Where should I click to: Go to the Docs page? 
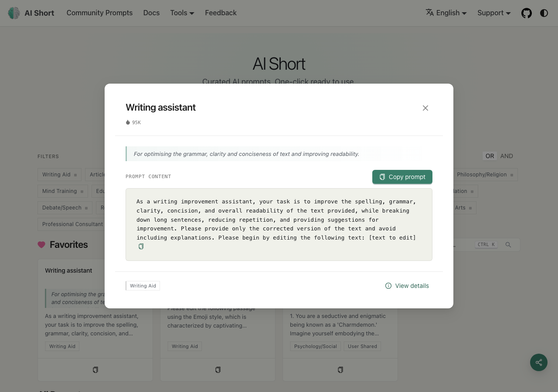coord(151,13)
